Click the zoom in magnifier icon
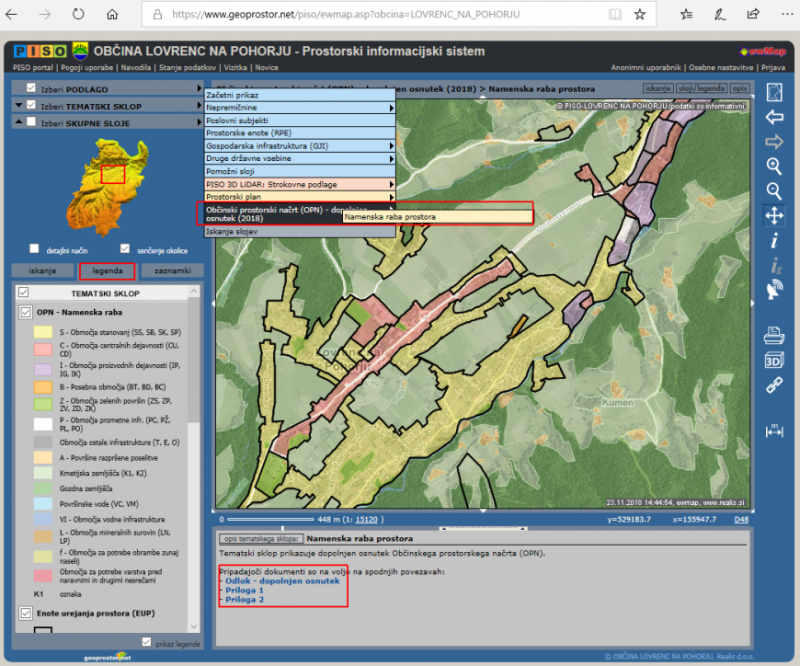800x666 pixels. (774, 166)
